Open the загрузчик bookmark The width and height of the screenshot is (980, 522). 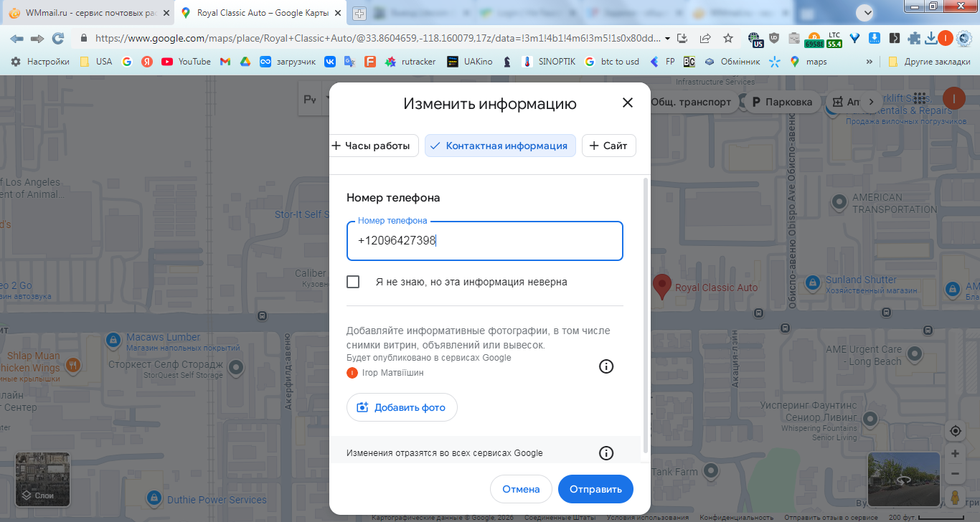pyautogui.click(x=288, y=62)
